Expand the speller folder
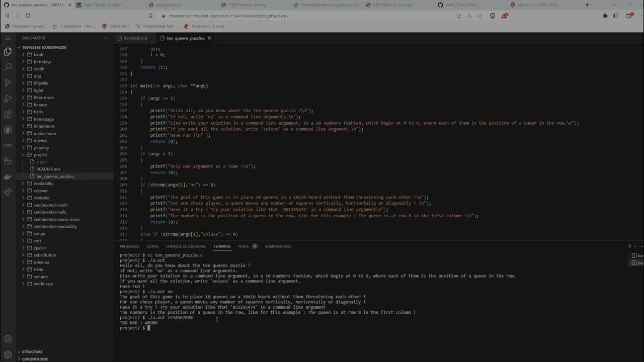This screenshot has width=644, height=362. (x=40, y=248)
